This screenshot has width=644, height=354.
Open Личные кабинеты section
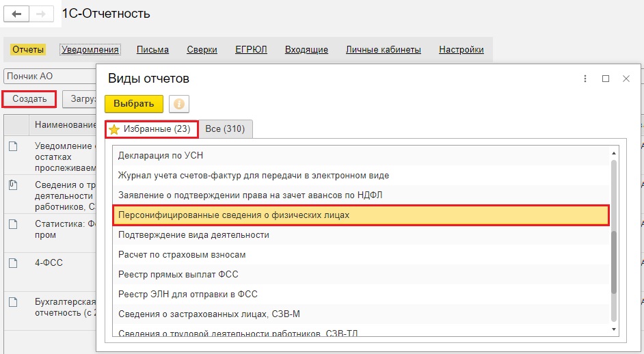(x=384, y=50)
